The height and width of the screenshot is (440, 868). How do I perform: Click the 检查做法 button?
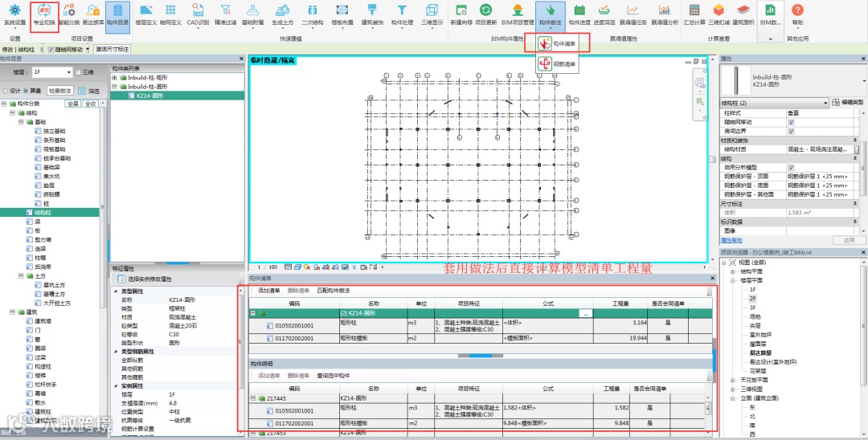(x=59, y=91)
